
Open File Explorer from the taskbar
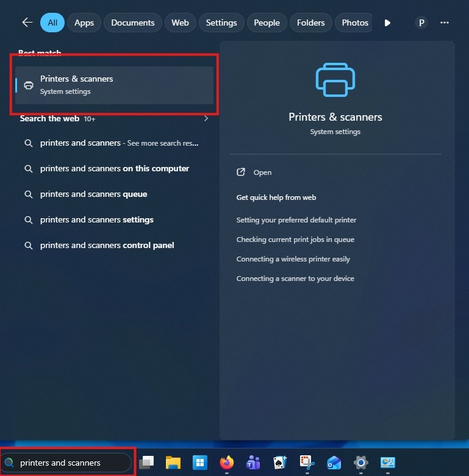coord(173,463)
